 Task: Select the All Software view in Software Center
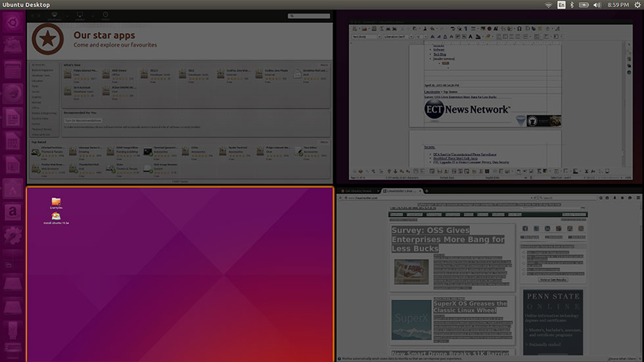point(54,16)
